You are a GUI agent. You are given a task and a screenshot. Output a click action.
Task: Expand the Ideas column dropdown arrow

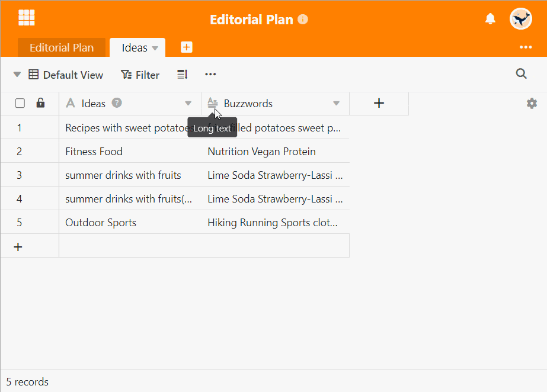click(188, 104)
